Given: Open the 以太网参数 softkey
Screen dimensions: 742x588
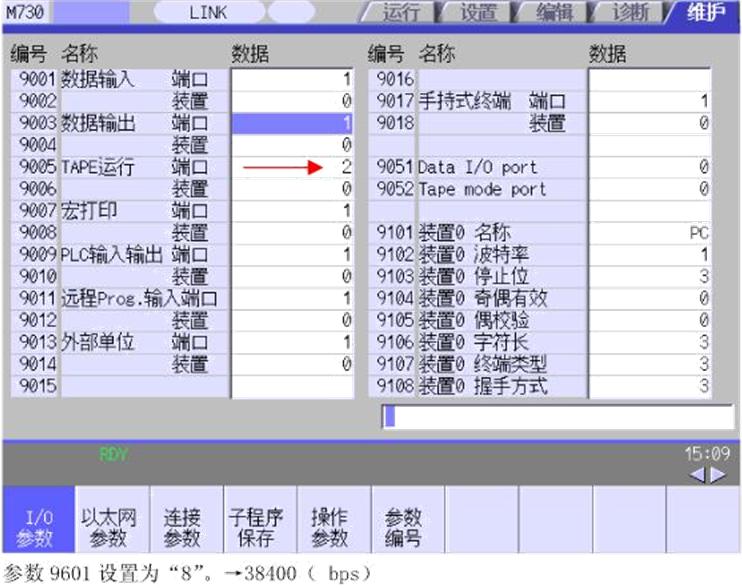Looking at the screenshot, I should point(113,519).
